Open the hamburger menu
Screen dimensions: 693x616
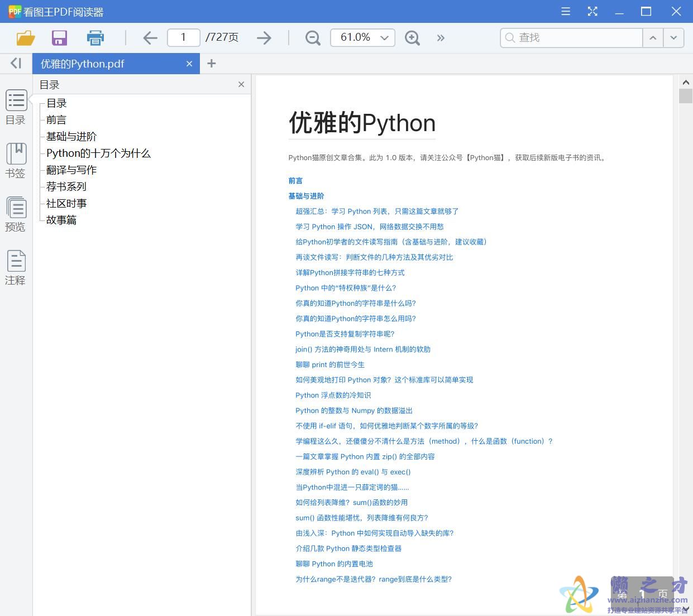coord(565,11)
